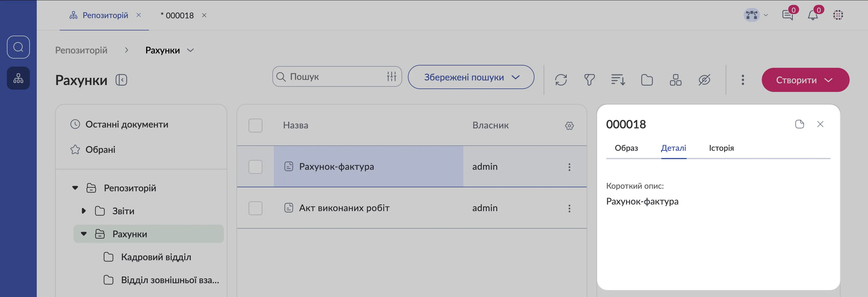The width and height of the screenshot is (868, 297).
Task: Collapse the side panel next to Рахунки heading
Action: (x=121, y=80)
